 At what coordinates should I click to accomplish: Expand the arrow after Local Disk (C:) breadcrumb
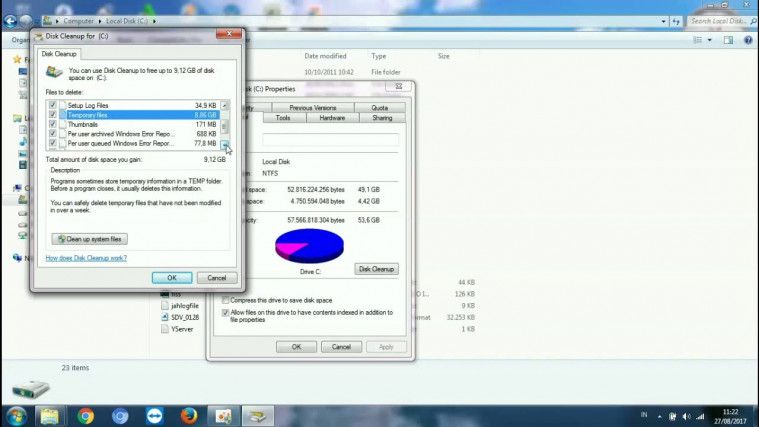[x=154, y=21]
